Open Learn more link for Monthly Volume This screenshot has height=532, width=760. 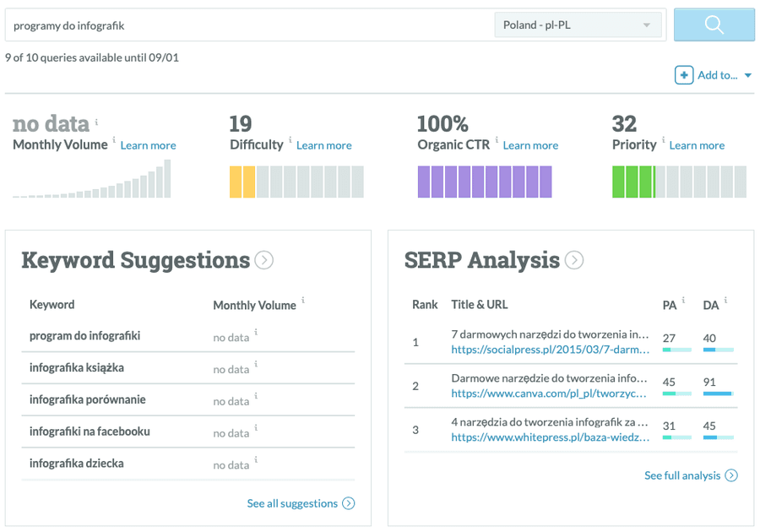[148, 145]
